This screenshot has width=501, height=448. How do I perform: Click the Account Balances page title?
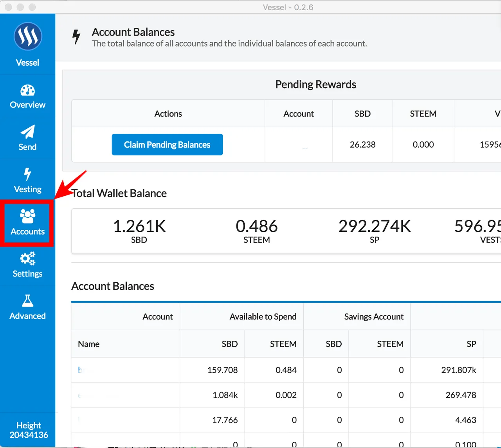pyautogui.click(x=133, y=32)
